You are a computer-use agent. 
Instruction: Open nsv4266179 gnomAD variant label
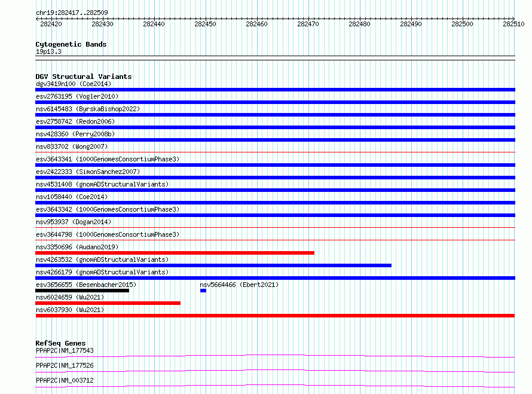(x=102, y=272)
